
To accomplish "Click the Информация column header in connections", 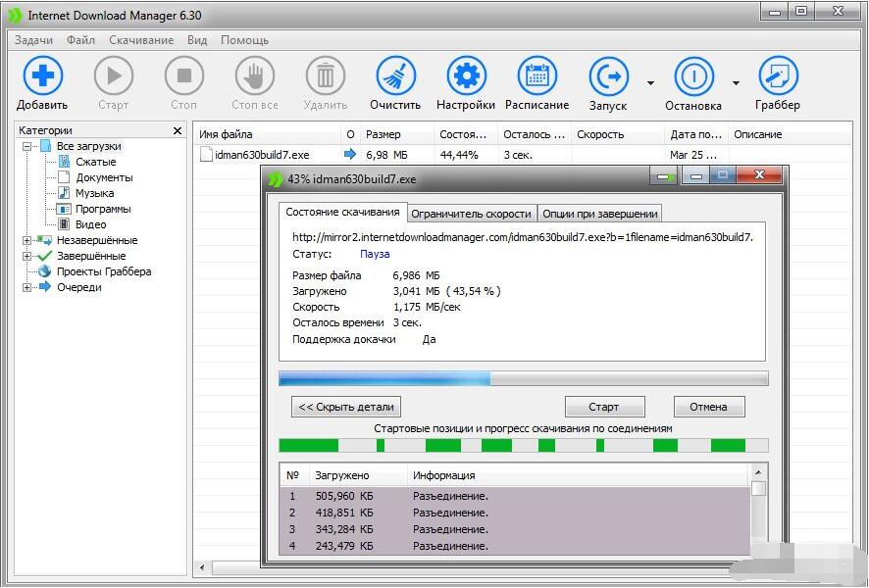I will pos(578,475).
